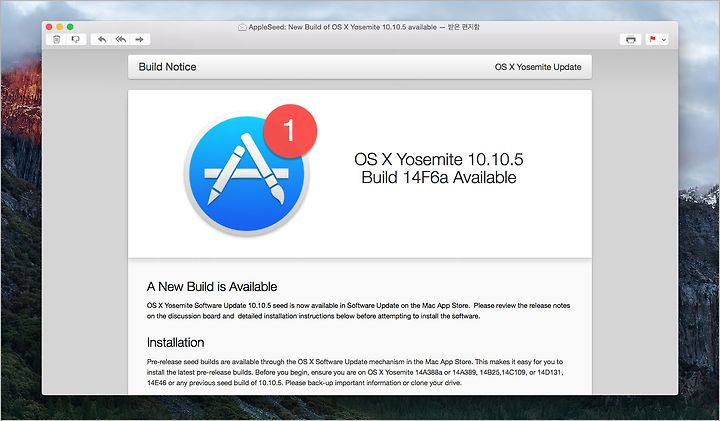The image size is (720, 421).
Task: Open the flag color dropdown arrow
Action: click(664, 39)
